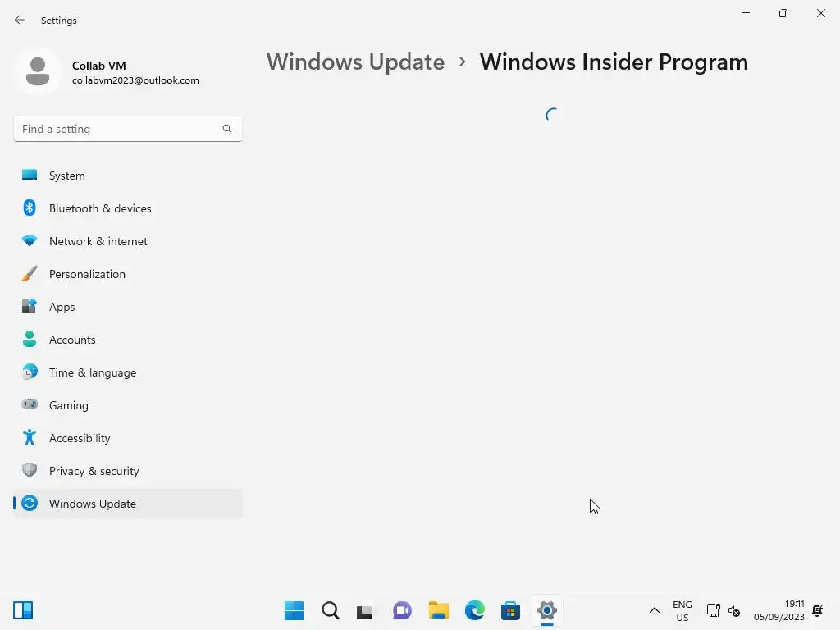
Task: Launch Microsoft Edge from taskbar
Action: coord(475,610)
